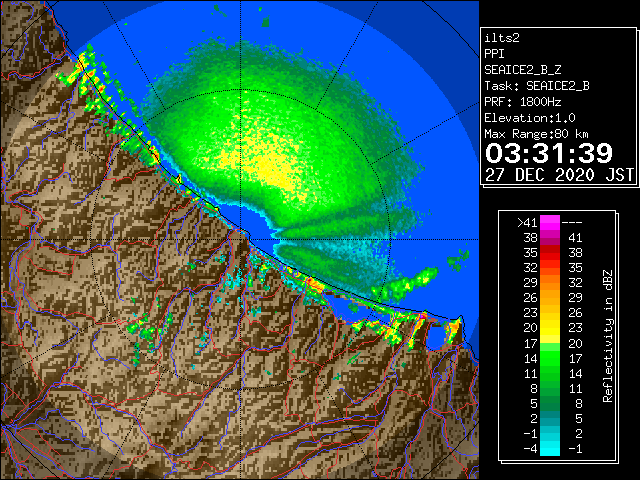Screen dimensions: 640x480
Task: Click the teal 2 to 5 dBZ swatch
Action: 550,418
